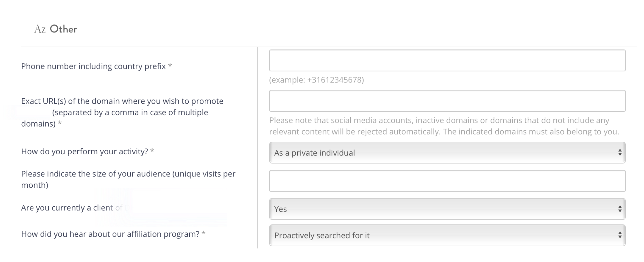
Task: Click the arrows on the affiliation source select
Action: tap(619, 236)
